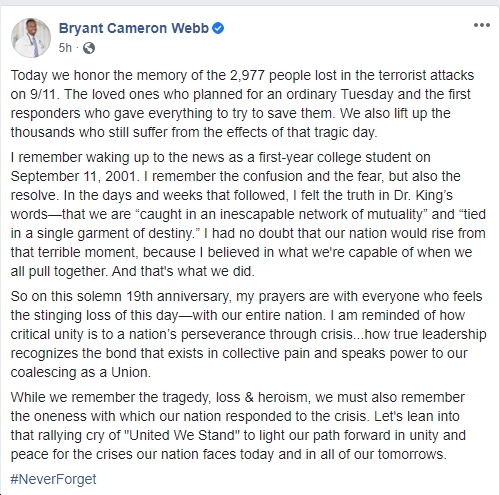500x495 pixels.
Task: Click '9/11' in the opening paragraph
Action: click(43, 94)
